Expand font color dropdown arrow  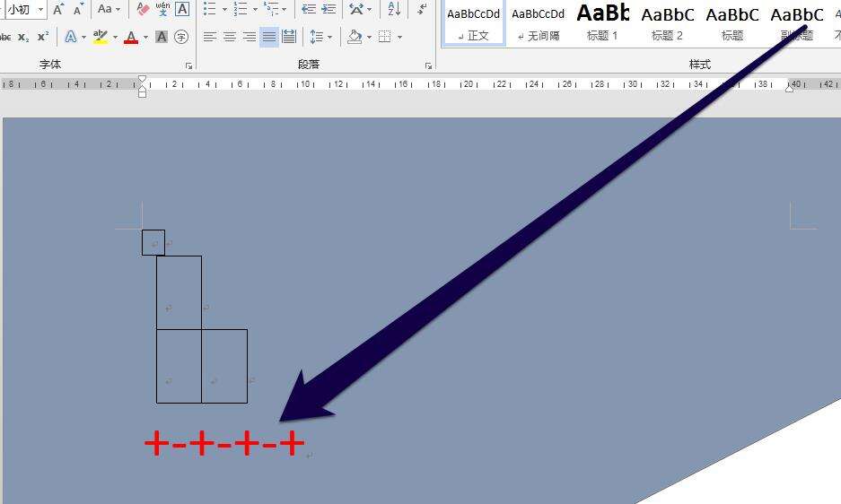pyautogui.click(x=146, y=38)
